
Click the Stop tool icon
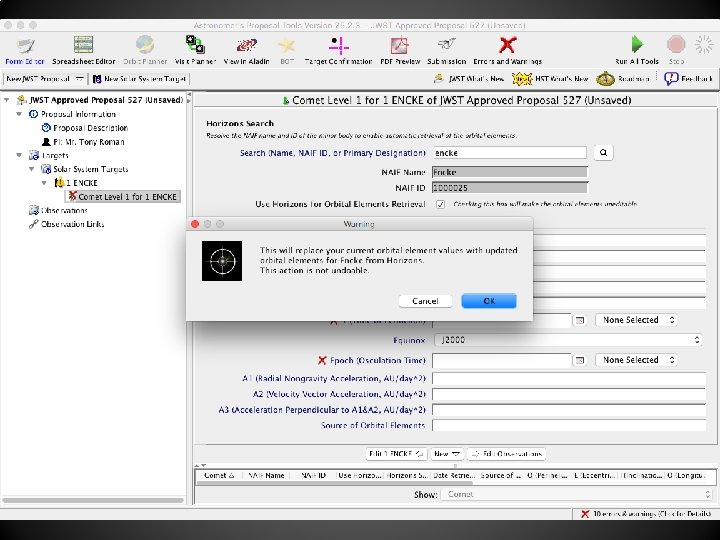[x=676, y=45]
